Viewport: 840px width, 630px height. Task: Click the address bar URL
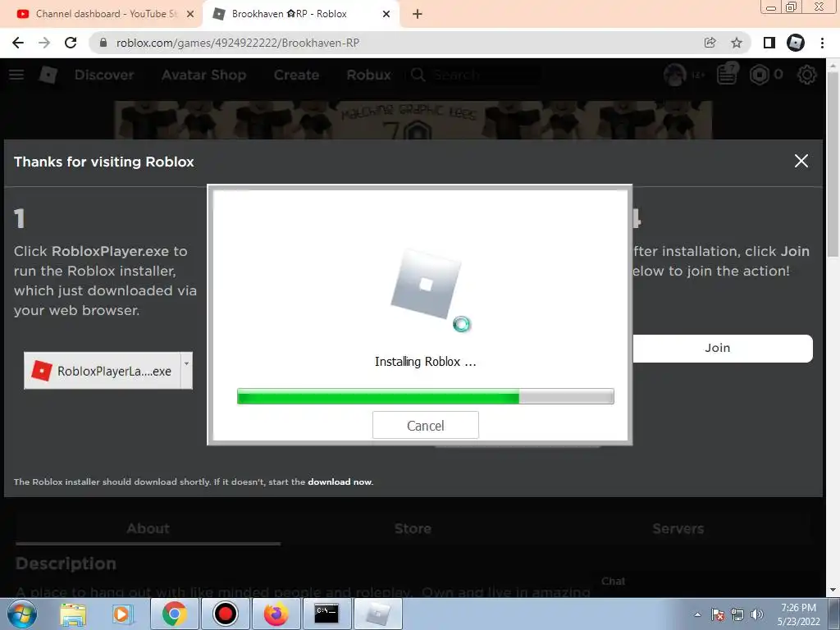pos(237,43)
